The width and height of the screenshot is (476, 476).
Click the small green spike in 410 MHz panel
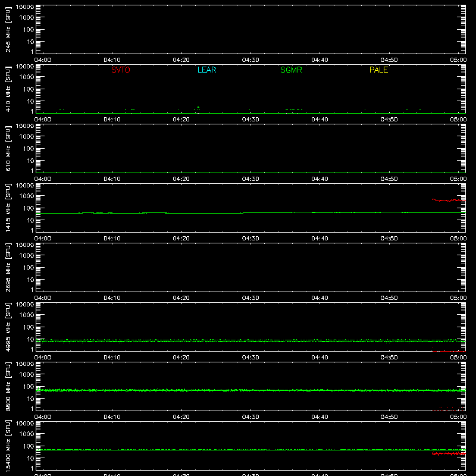point(198,108)
